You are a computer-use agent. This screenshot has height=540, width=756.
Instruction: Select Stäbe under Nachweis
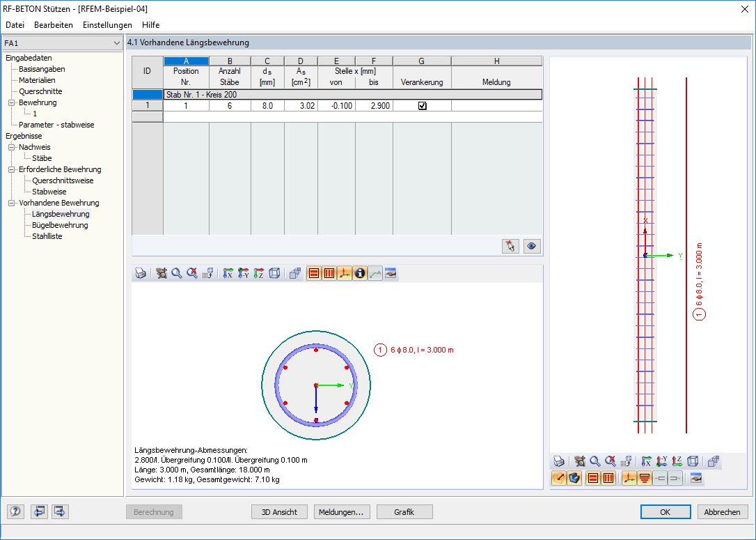(42, 158)
